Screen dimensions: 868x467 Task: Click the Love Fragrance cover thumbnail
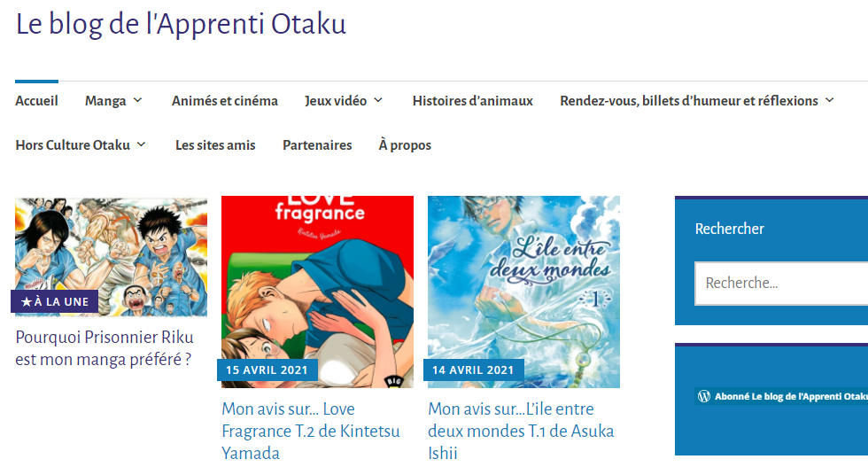coord(317,292)
